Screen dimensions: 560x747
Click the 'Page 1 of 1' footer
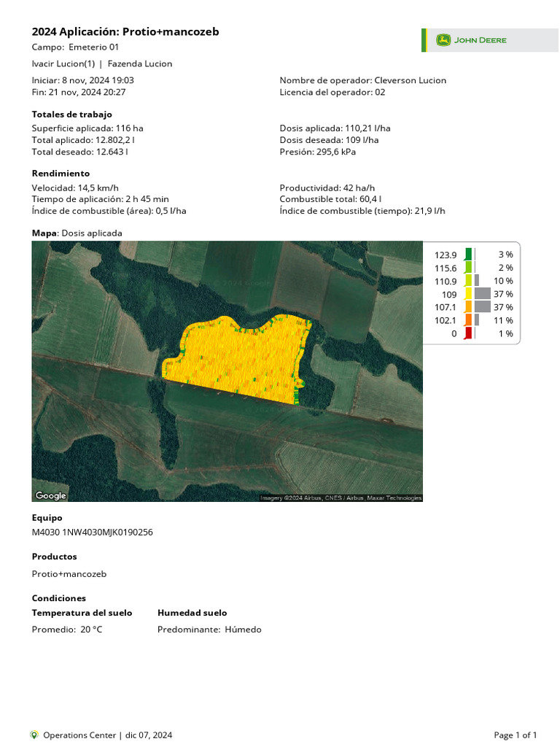[516, 735]
